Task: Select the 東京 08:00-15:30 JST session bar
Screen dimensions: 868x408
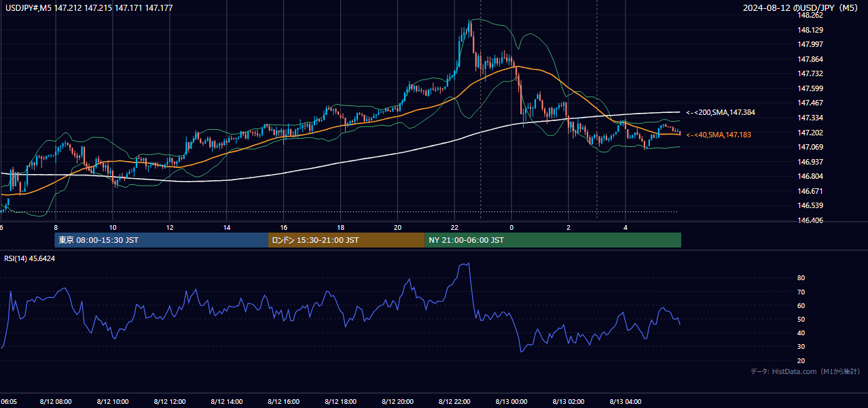Action: click(161, 240)
